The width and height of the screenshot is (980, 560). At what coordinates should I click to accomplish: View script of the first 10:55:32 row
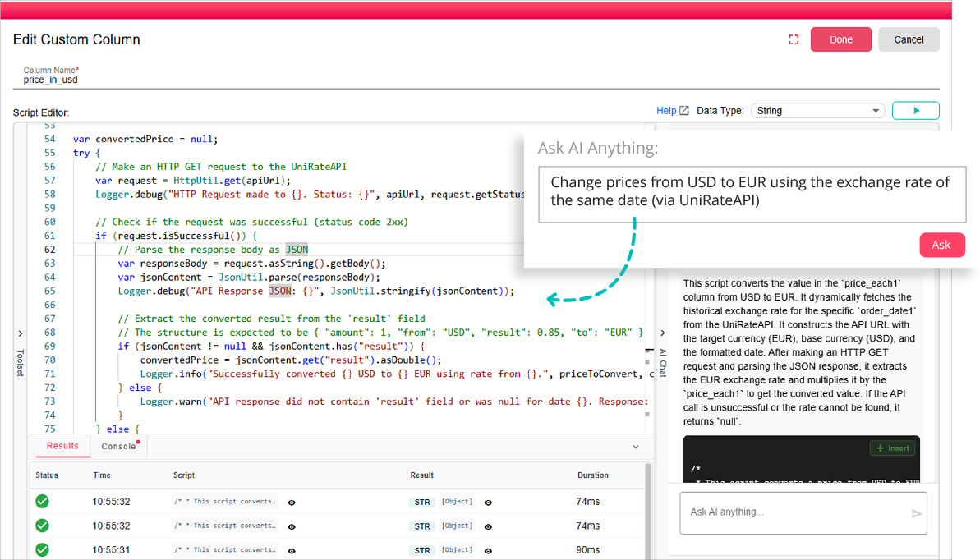292,503
